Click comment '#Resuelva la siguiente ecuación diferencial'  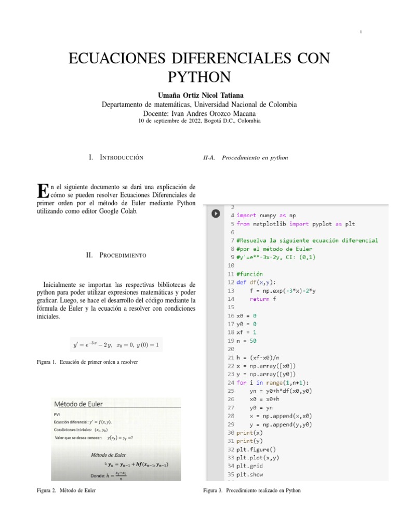[307, 241]
